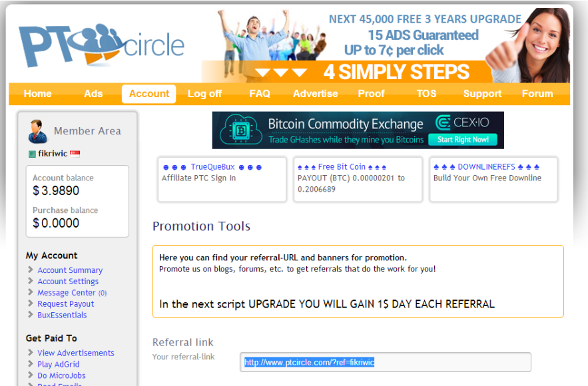Screen dimensions: 588x386
Task: Click the arrow bullet beside Request Payout
Action: click(31, 303)
